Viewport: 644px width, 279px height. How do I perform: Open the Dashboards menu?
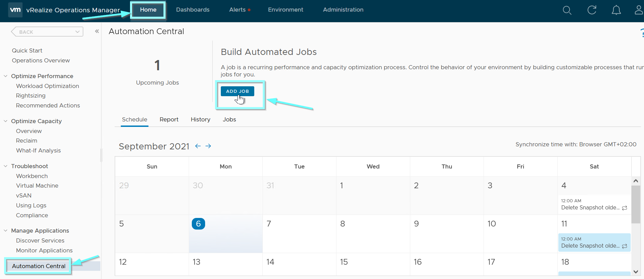[x=193, y=10]
